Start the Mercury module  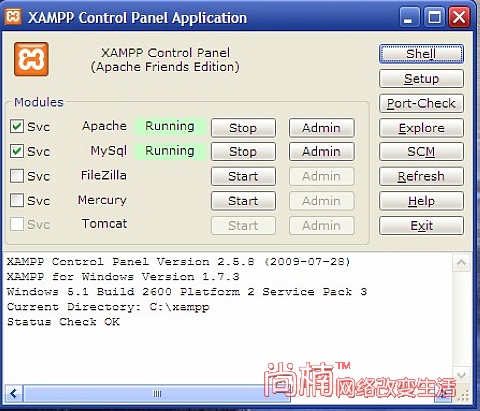(x=243, y=201)
